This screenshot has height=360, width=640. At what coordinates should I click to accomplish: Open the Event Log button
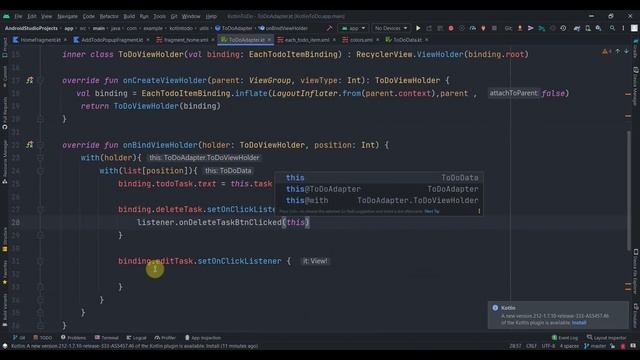pyautogui.click(x=565, y=338)
